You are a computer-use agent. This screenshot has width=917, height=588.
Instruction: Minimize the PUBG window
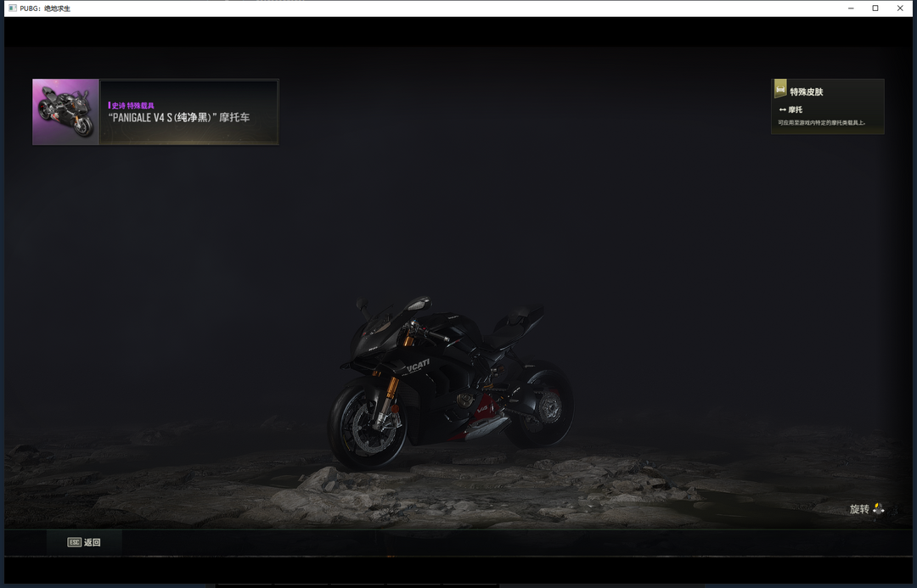[x=851, y=8]
